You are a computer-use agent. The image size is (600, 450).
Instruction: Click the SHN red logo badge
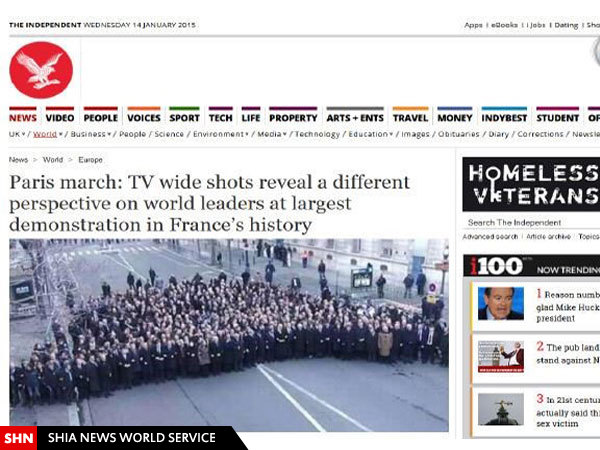click(18, 438)
